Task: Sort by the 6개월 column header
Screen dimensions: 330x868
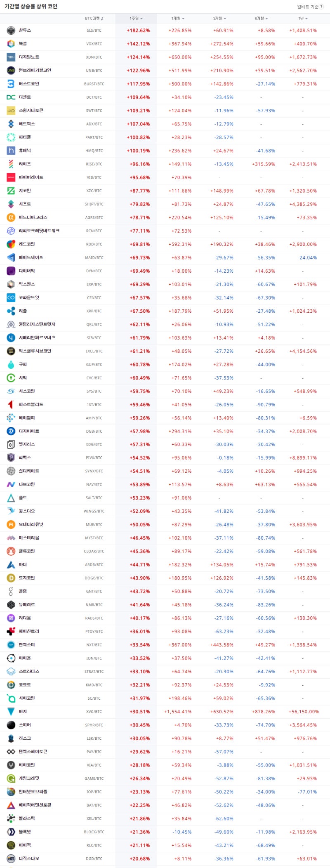Action: (261, 19)
